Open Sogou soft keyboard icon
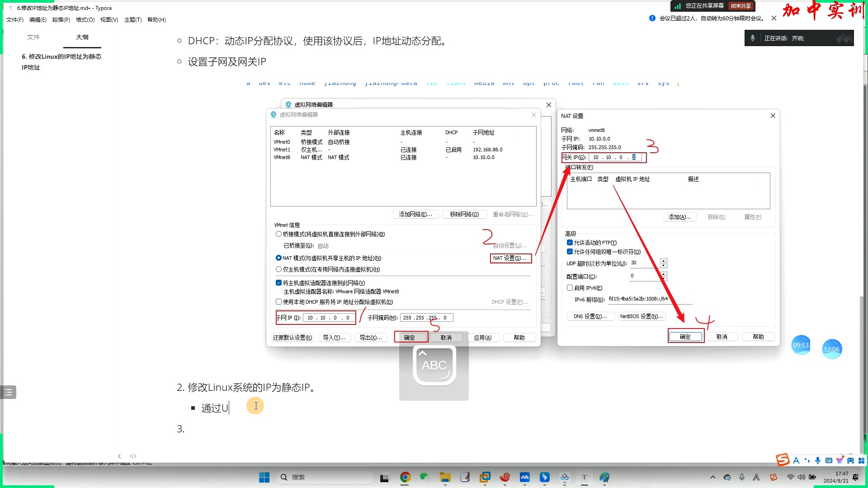Viewport: 868px width, 488px height. pyautogui.click(x=829, y=460)
